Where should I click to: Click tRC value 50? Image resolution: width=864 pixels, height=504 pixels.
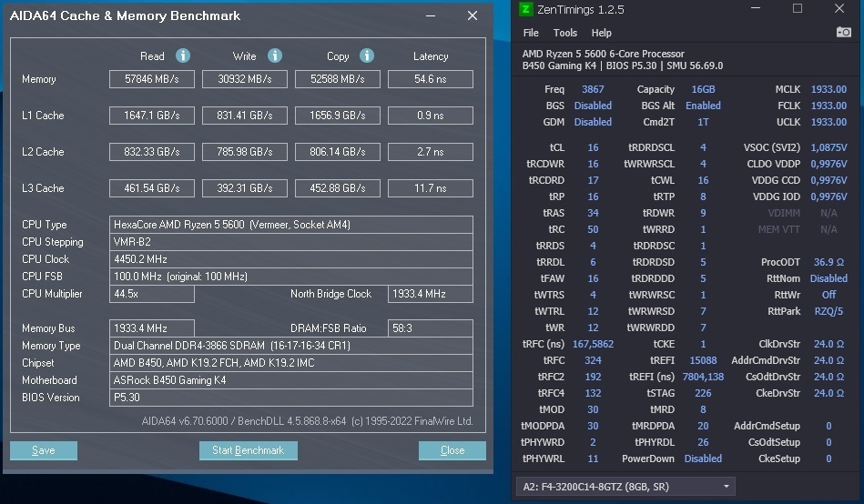coord(593,229)
